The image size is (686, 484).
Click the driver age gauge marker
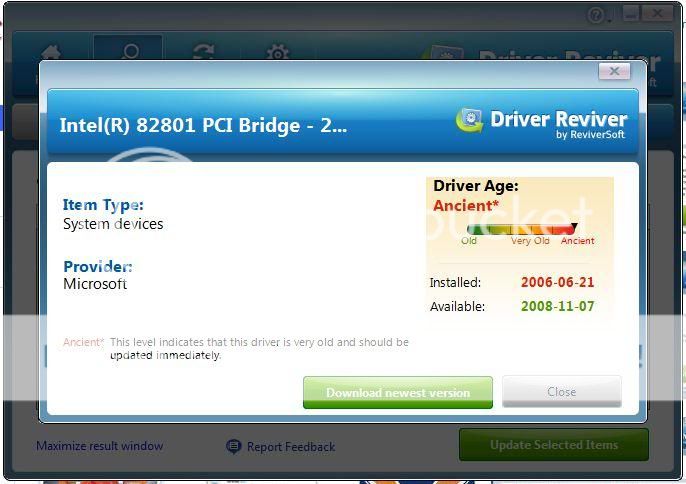574,226
